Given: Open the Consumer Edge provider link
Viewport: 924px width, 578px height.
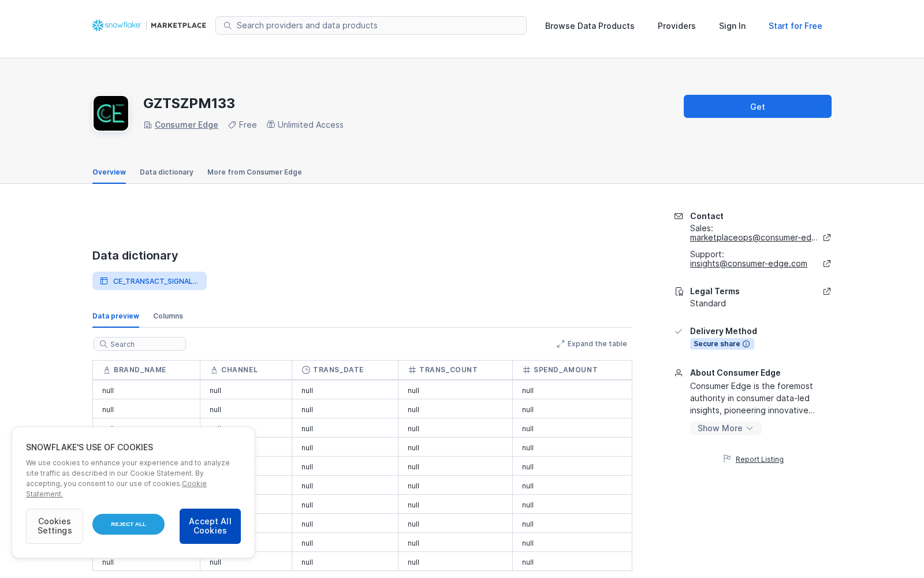Looking at the screenshot, I should tap(187, 125).
